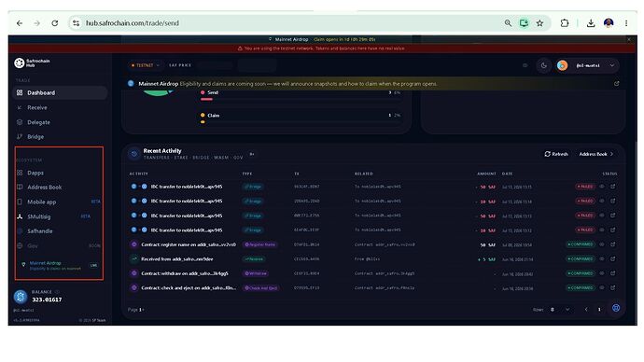Open the browser zoom magnifier icon
This screenshot has height=362, width=644.
[x=508, y=23]
